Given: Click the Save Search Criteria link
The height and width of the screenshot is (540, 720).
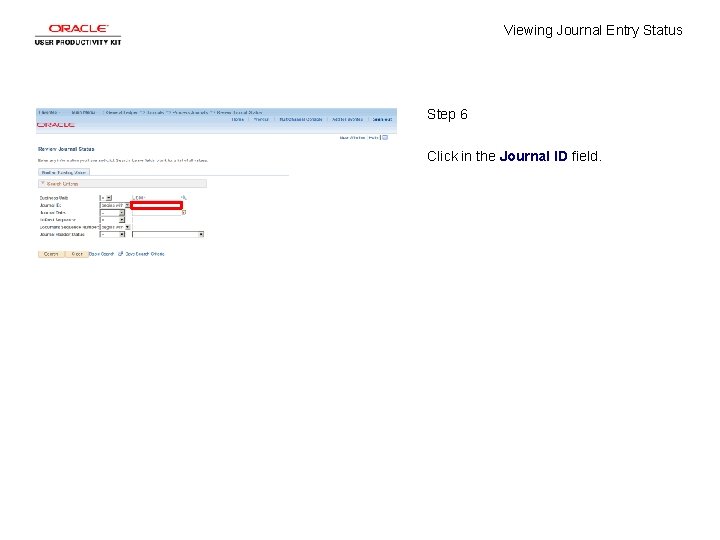Looking at the screenshot, I should pyautogui.click(x=145, y=254).
